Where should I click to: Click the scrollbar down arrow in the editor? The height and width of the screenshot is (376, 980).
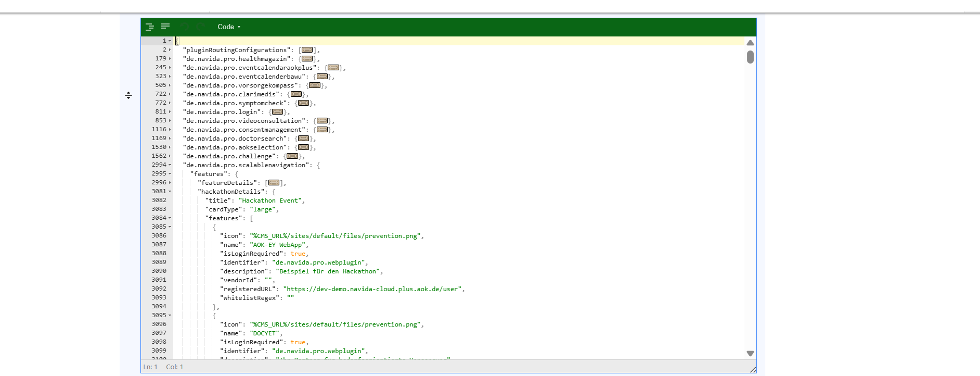point(750,353)
